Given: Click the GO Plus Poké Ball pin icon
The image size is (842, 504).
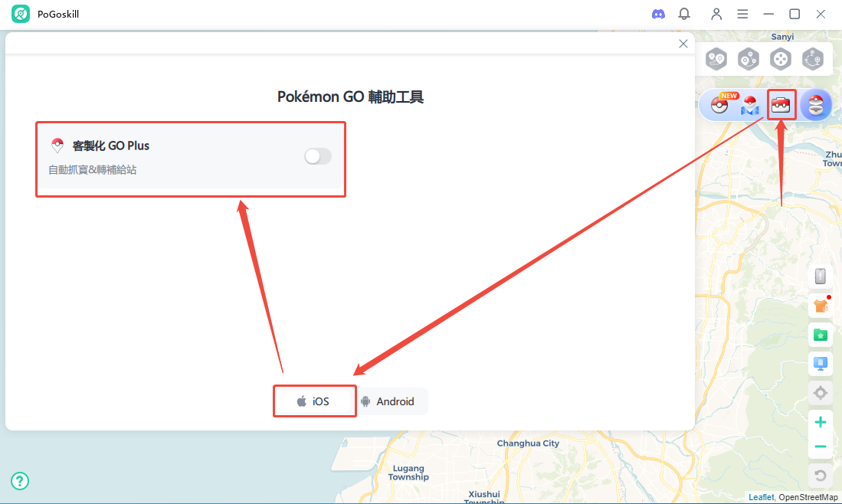Looking at the screenshot, I should pyautogui.click(x=57, y=146).
